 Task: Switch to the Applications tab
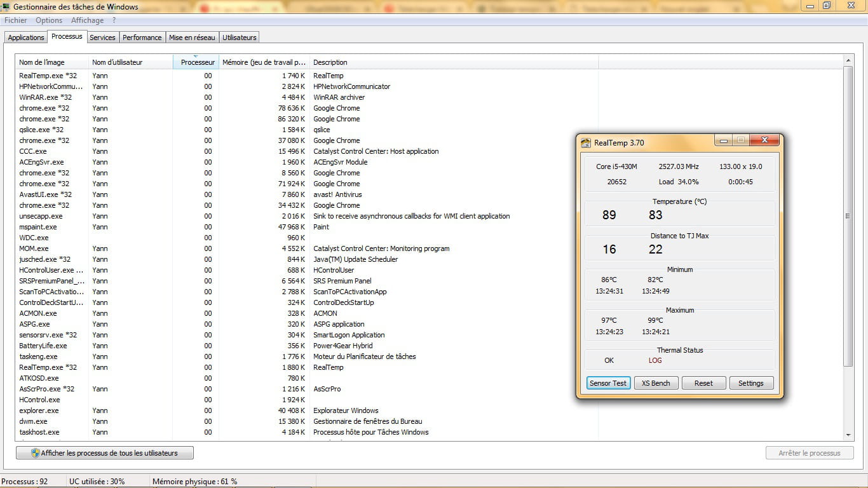tap(26, 37)
